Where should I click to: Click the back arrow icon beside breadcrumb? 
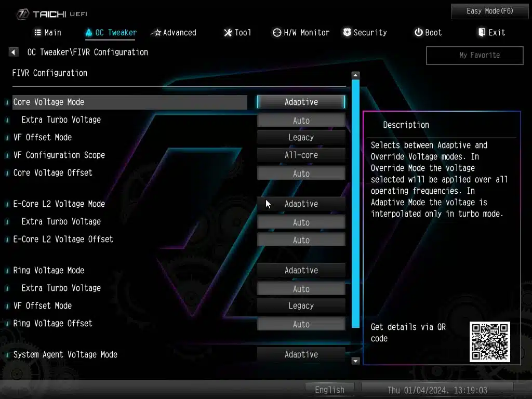pos(14,52)
